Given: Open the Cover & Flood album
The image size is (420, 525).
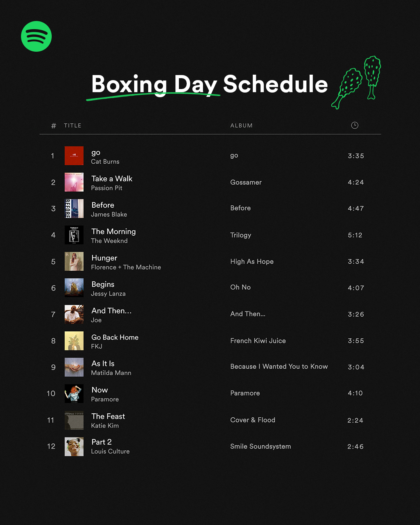Looking at the screenshot, I should click(253, 420).
